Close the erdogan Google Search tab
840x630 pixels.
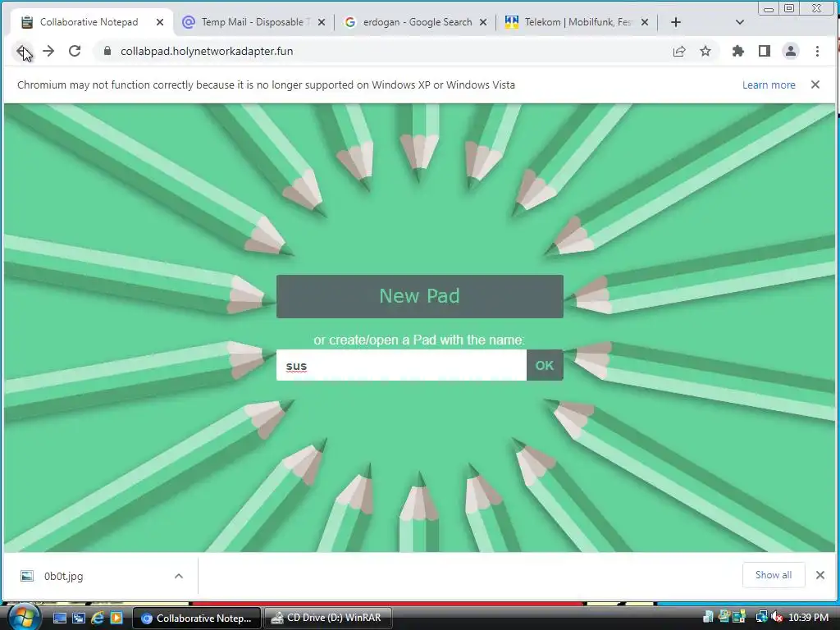pyautogui.click(x=483, y=22)
